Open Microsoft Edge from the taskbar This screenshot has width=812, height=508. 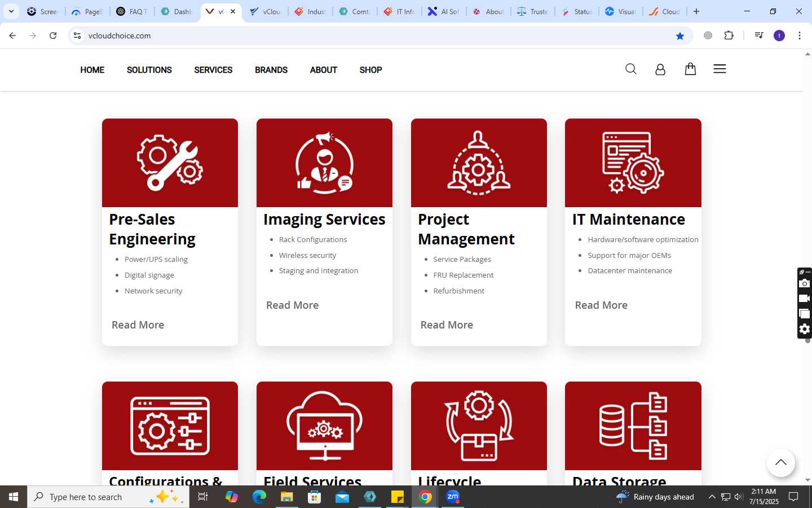click(x=259, y=497)
